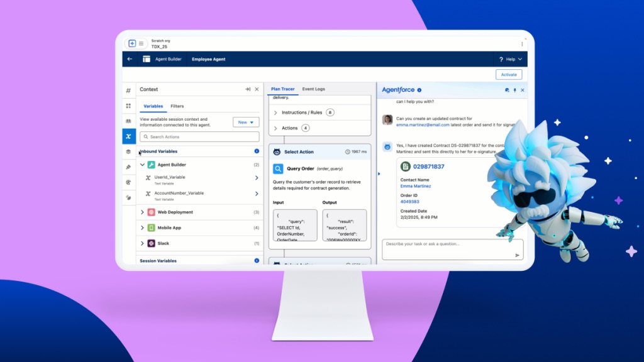Screen dimensions: 644x362
Task: Collapse the Agent Builder variable group
Action: 143,165
